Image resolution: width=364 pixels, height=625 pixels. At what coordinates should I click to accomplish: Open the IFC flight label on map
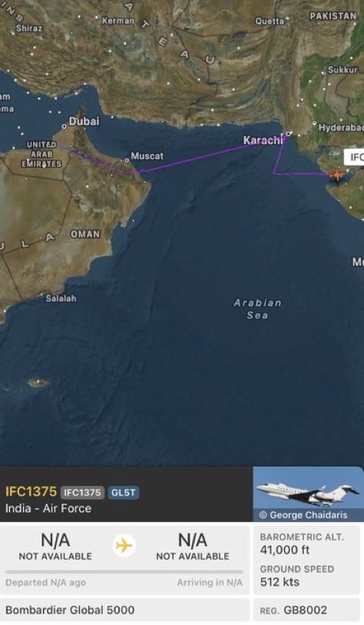(354, 157)
